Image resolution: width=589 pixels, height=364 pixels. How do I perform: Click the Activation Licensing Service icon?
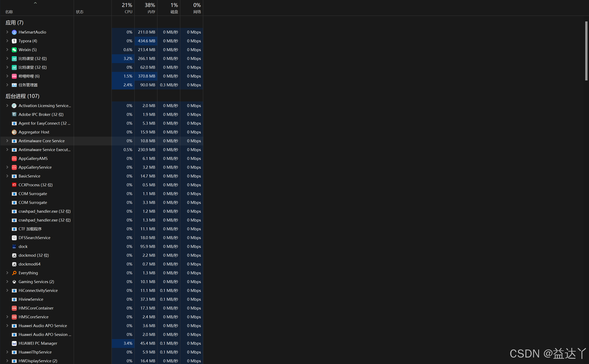[x=14, y=106]
